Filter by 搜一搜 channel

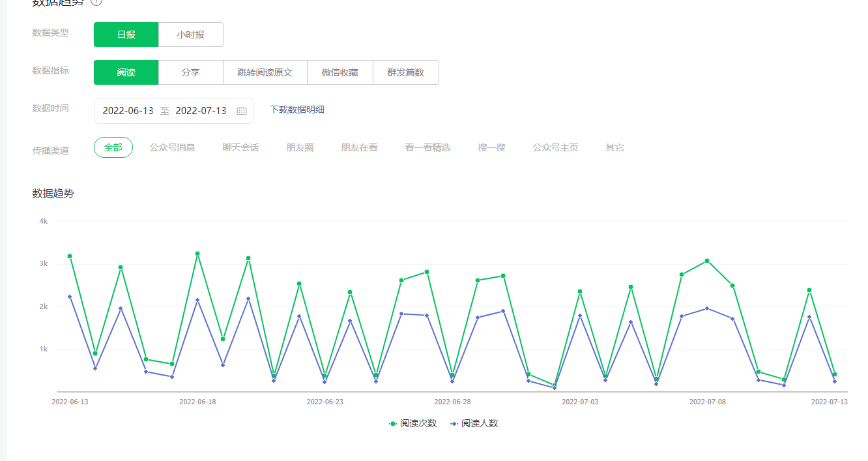point(492,147)
